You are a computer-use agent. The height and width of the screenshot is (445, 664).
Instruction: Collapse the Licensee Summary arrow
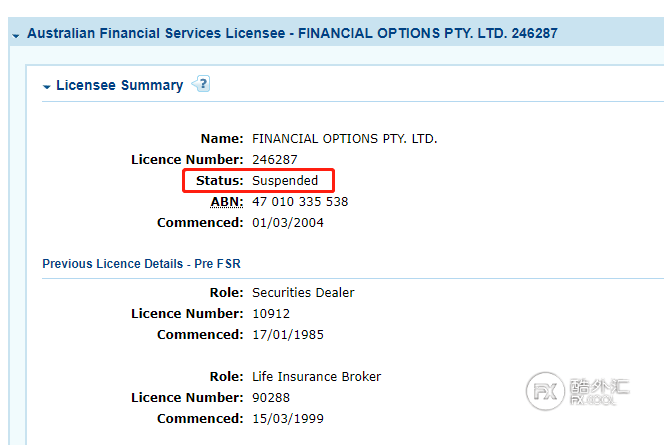(47, 87)
